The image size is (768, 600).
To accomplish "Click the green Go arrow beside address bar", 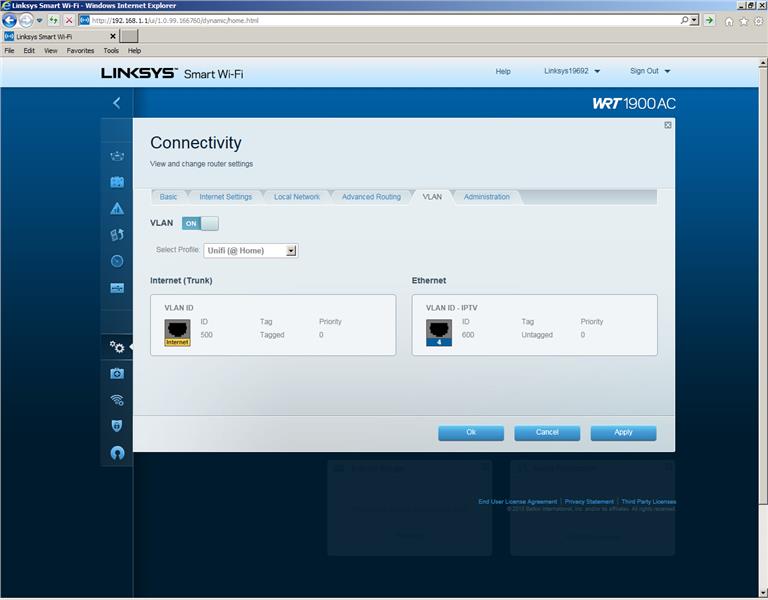I will coord(709,20).
